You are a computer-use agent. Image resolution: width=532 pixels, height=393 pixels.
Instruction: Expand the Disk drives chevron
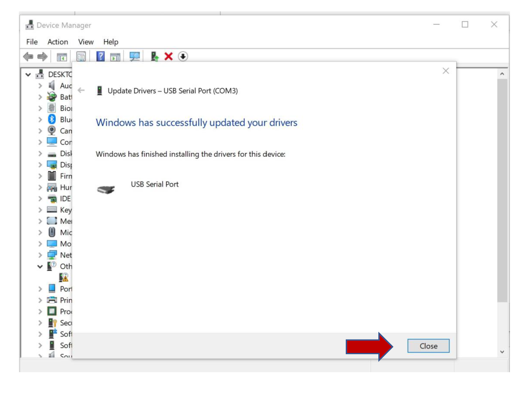click(x=40, y=154)
